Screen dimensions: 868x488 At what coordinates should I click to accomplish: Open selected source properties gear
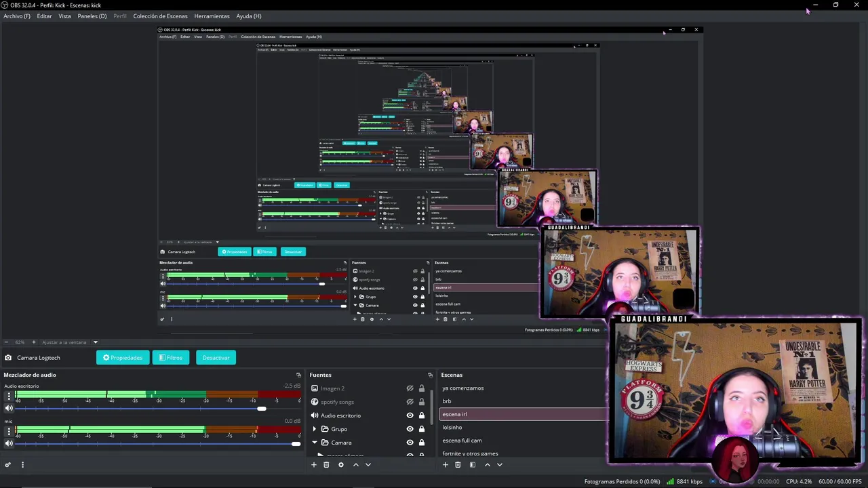(x=341, y=465)
